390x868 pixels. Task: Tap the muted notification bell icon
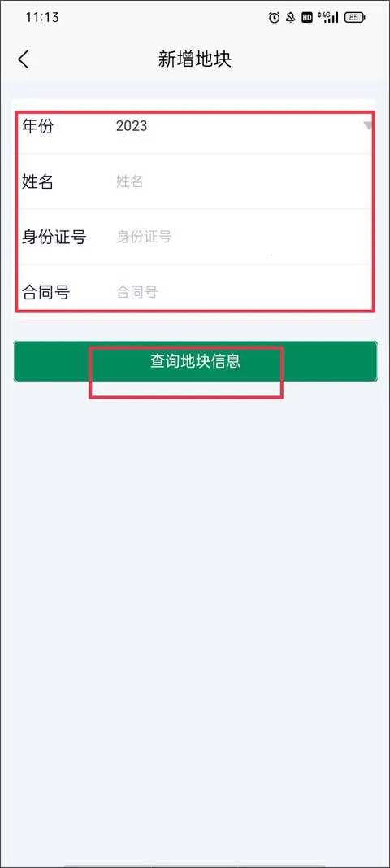(x=290, y=18)
